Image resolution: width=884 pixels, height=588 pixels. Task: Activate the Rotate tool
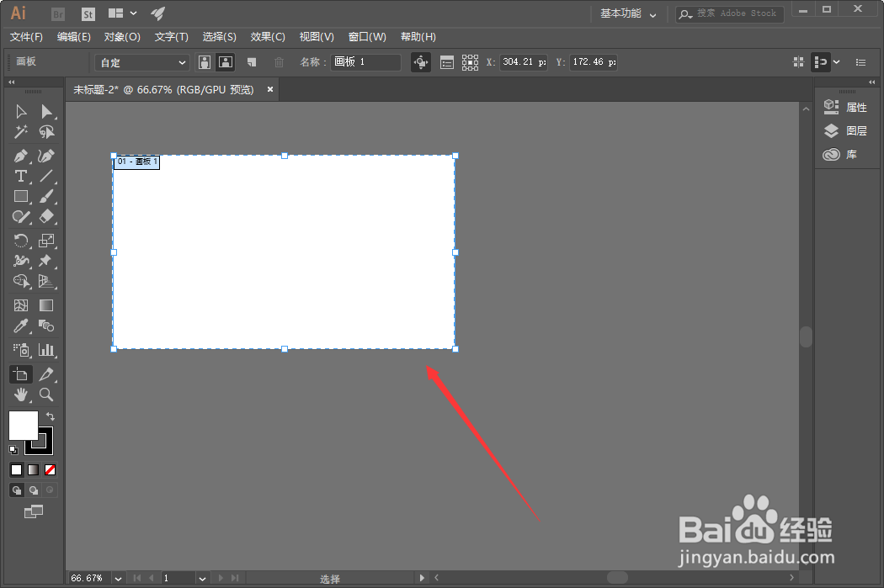(21, 241)
